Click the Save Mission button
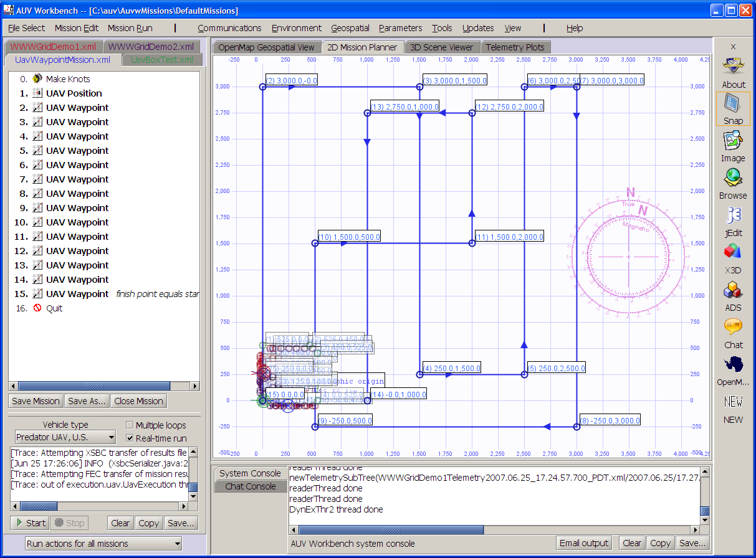The height and width of the screenshot is (558, 756). pos(36,401)
